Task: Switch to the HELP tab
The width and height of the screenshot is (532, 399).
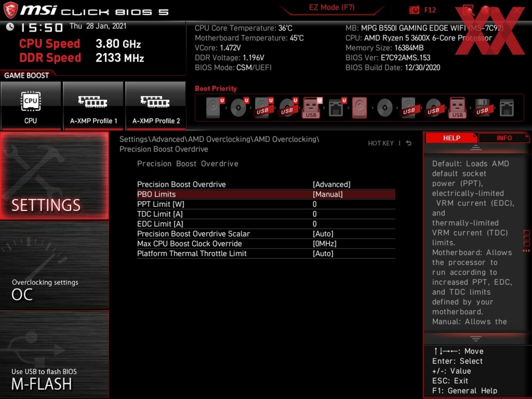Action: click(x=451, y=138)
